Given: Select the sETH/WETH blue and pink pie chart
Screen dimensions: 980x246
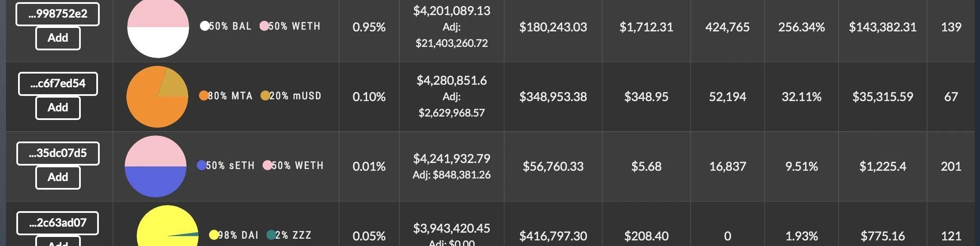Looking at the screenshot, I should tap(156, 166).
